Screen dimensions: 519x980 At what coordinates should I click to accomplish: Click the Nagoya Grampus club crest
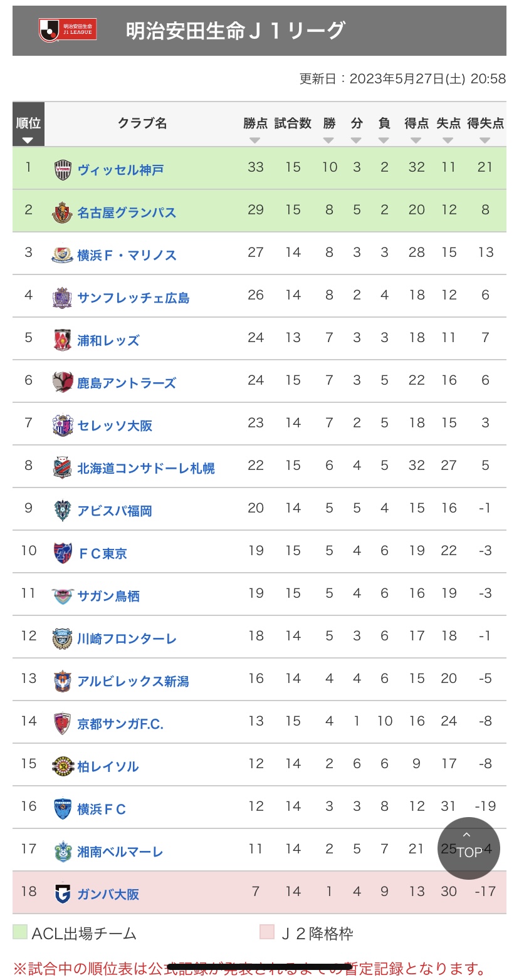(63, 212)
